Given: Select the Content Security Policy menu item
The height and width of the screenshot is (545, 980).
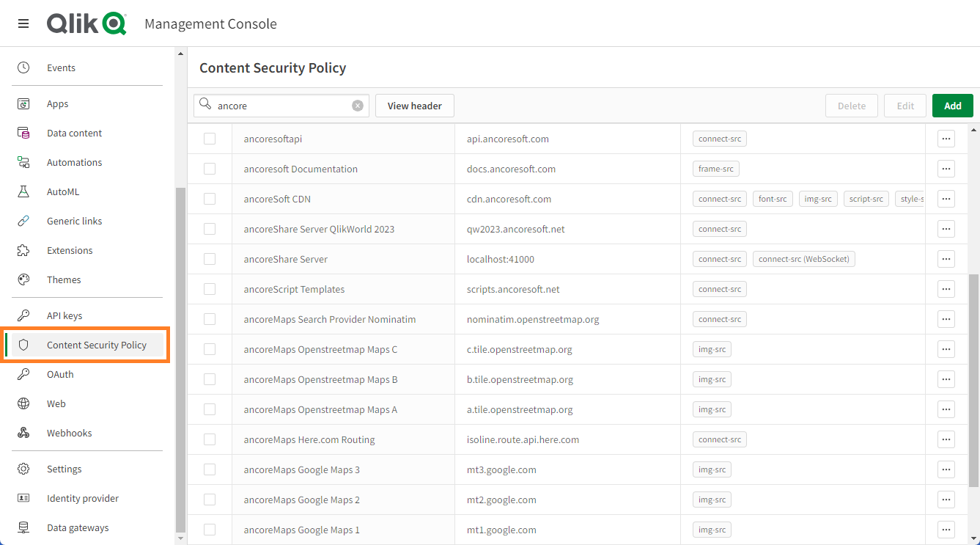Looking at the screenshot, I should 87,345.
